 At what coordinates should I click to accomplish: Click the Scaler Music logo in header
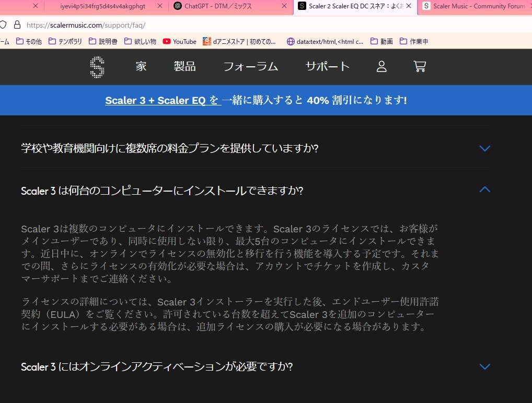click(97, 67)
